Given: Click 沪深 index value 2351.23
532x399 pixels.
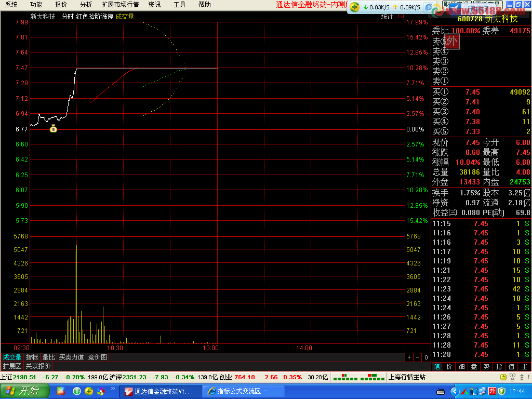Looking at the screenshot, I should click(x=135, y=377).
